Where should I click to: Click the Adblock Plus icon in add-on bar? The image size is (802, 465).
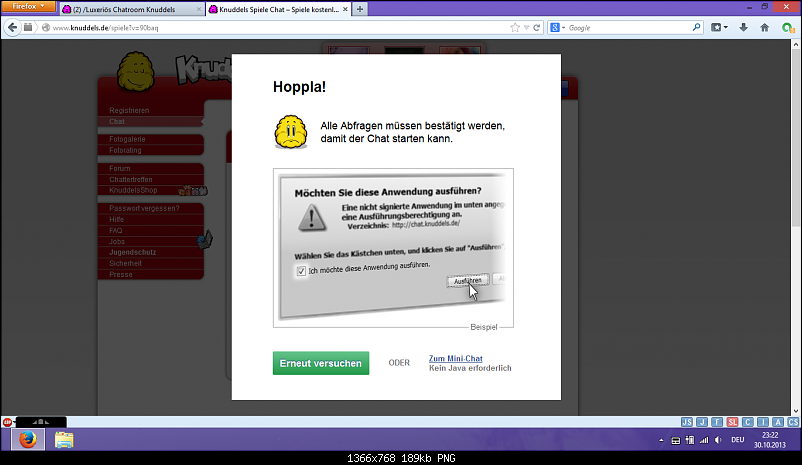click(7, 422)
